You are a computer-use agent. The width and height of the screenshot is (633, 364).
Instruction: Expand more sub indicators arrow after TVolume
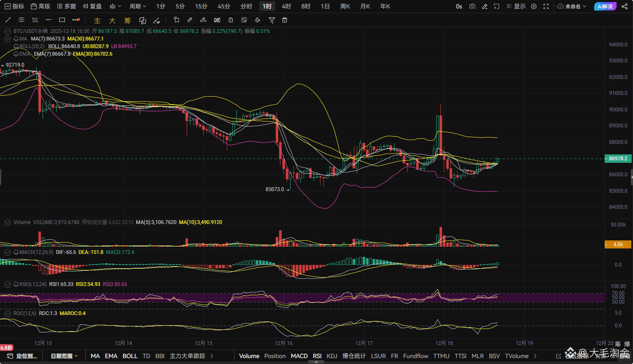pyautogui.click(x=535, y=356)
